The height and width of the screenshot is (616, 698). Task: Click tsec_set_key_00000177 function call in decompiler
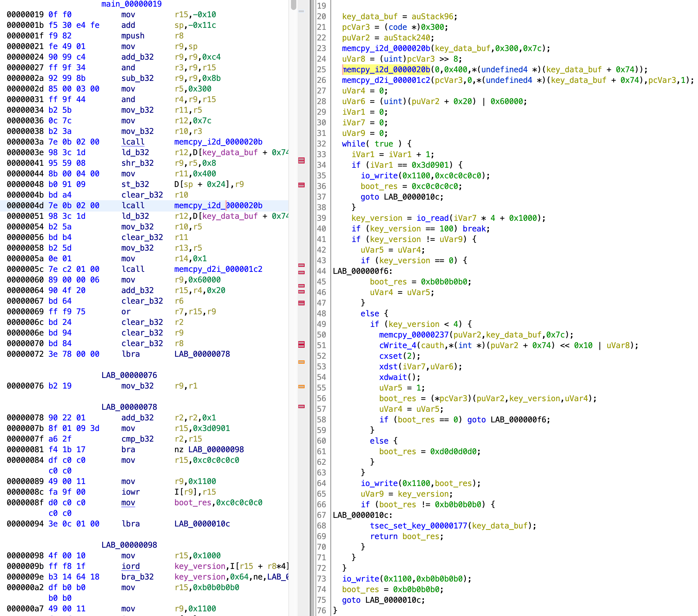[418, 525]
